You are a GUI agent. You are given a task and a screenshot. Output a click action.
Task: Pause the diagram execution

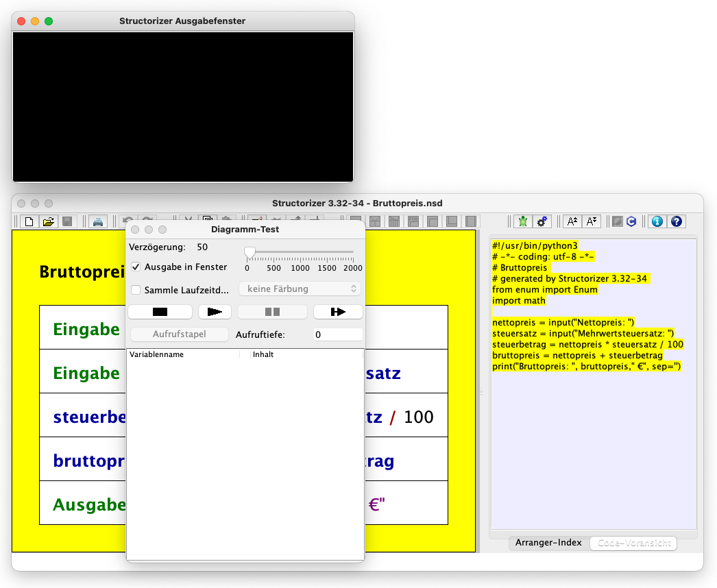coord(273,312)
